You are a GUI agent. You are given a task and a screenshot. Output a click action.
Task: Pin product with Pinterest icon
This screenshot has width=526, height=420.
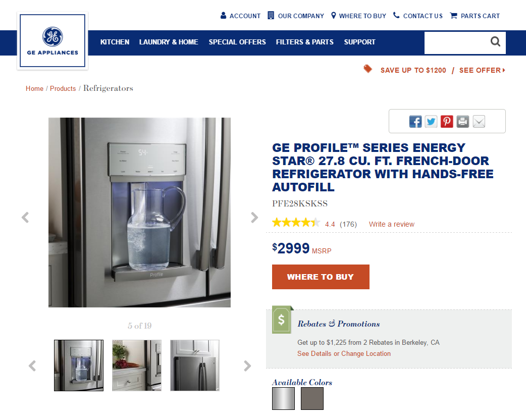[447, 122]
